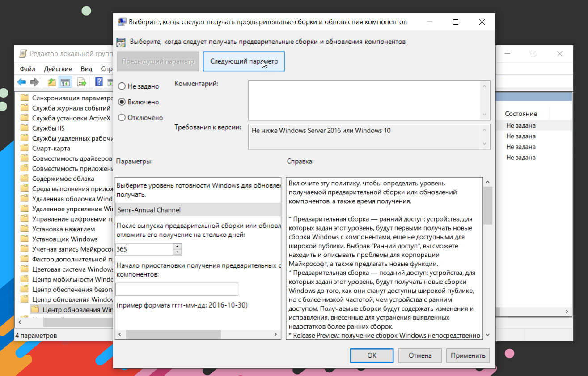Click the scroll icon of the group policy editor
588x376 pixels.
[22, 54]
